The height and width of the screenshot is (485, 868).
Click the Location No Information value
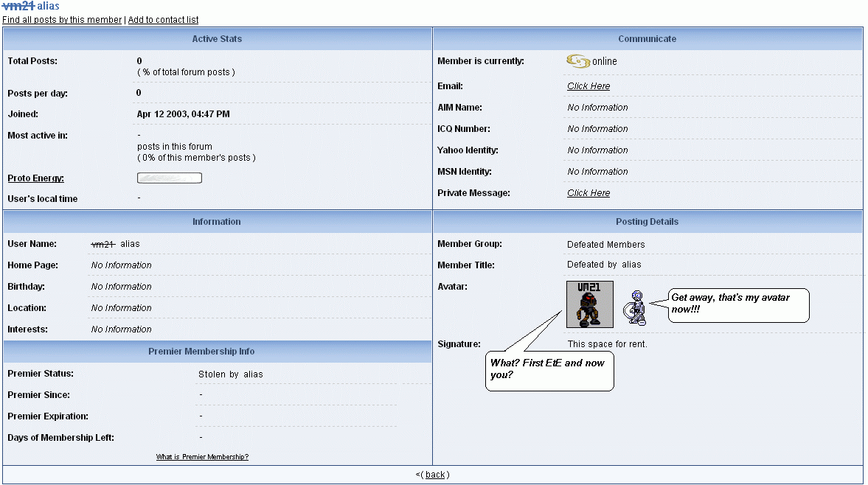click(x=121, y=308)
